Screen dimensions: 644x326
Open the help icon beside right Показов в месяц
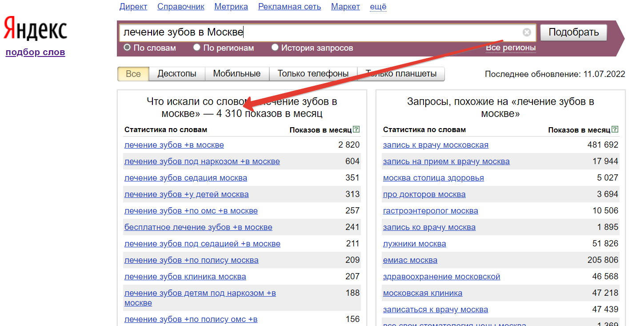[615, 129]
